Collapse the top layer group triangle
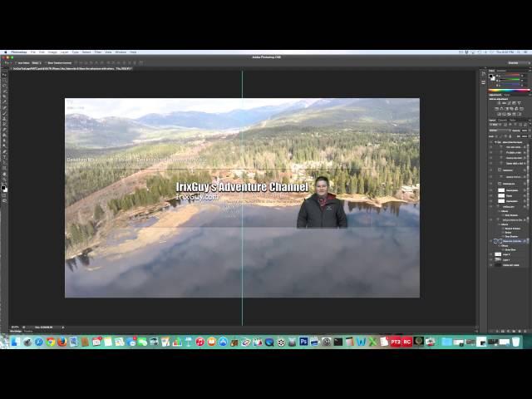 [495, 142]
